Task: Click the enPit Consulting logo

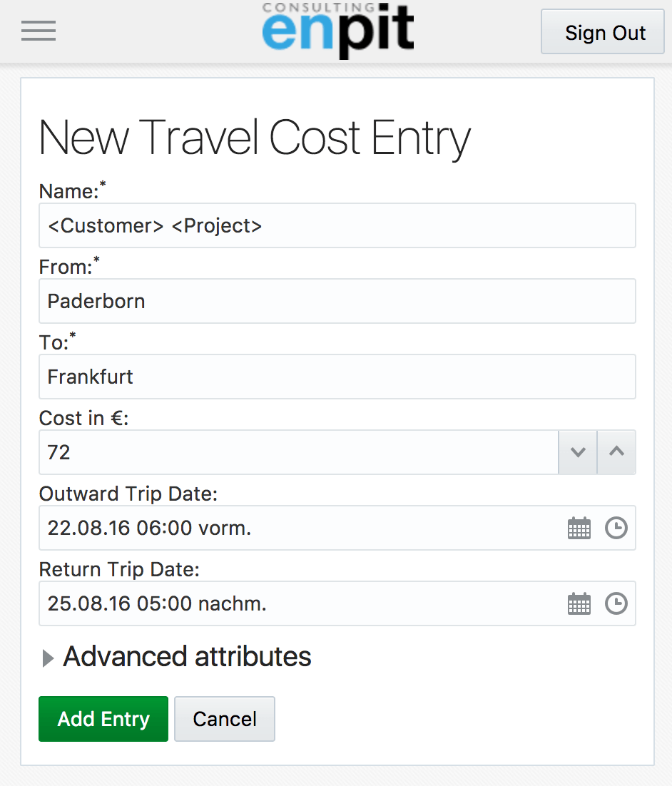Action: point(338,30)
